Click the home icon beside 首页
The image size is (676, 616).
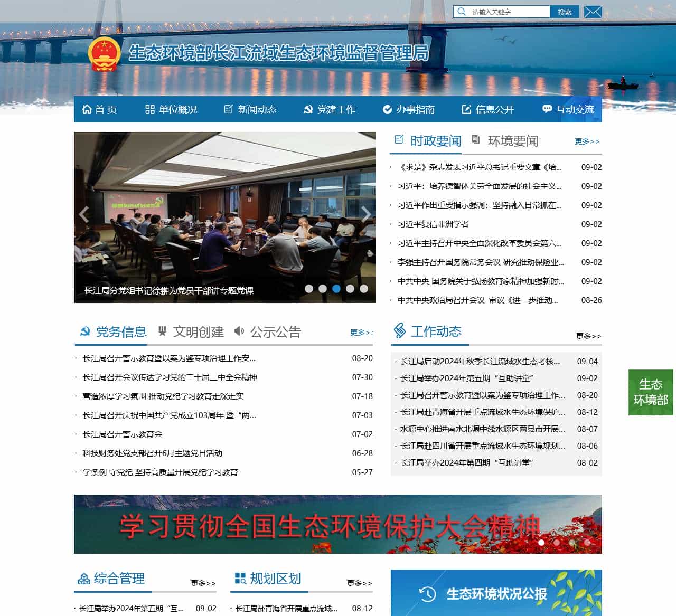click(x=86, y=110)
